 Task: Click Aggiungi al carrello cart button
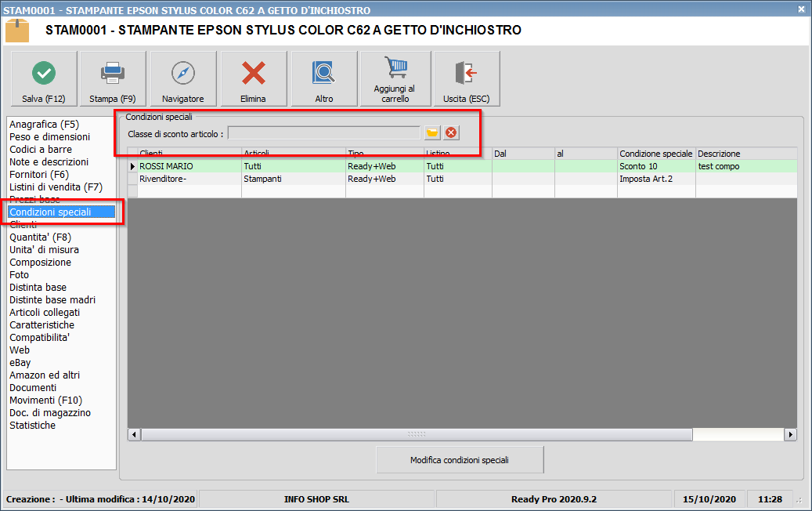(395, 79)
